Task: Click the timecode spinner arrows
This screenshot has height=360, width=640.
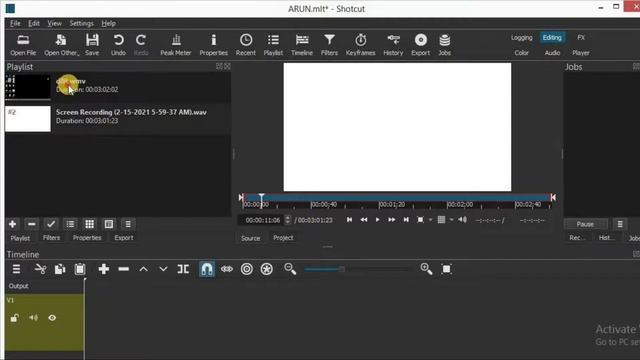Action: (x=288, y=220)
